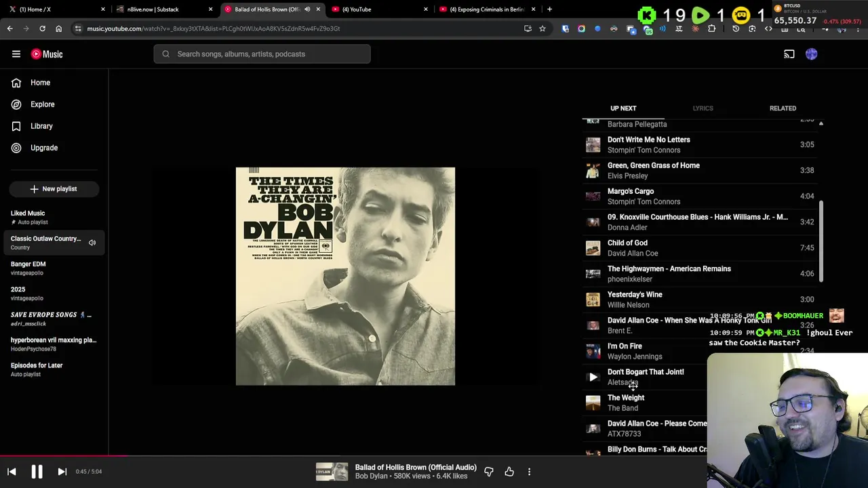Click the Cast to device icon
The image size is (868, 488).
[789, 54]
